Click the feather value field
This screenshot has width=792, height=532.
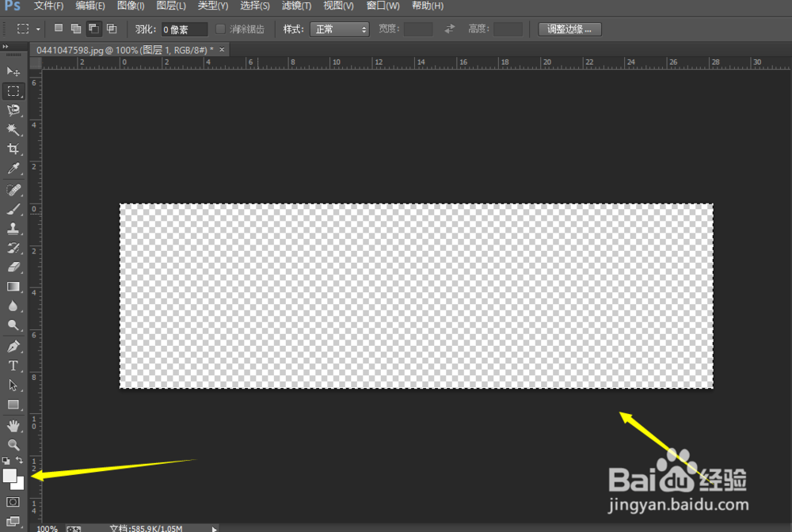coord(185,29)
